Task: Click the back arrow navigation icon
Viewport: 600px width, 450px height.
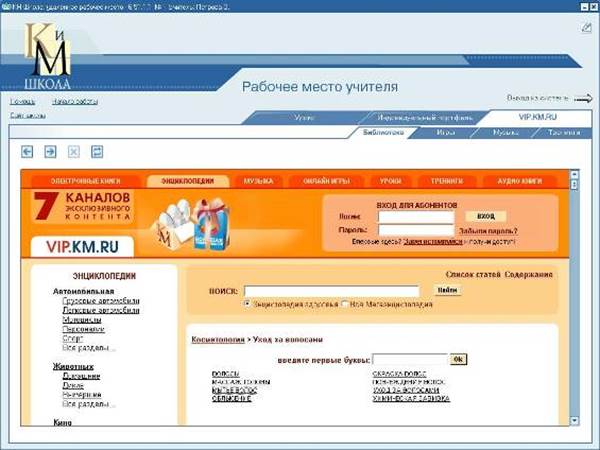Action: tap(27, 151)
